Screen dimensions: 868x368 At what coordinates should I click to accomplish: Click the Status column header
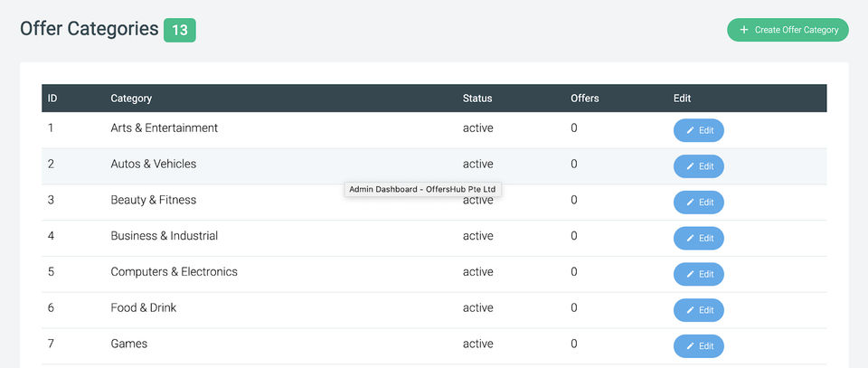[x=477, y=98]
